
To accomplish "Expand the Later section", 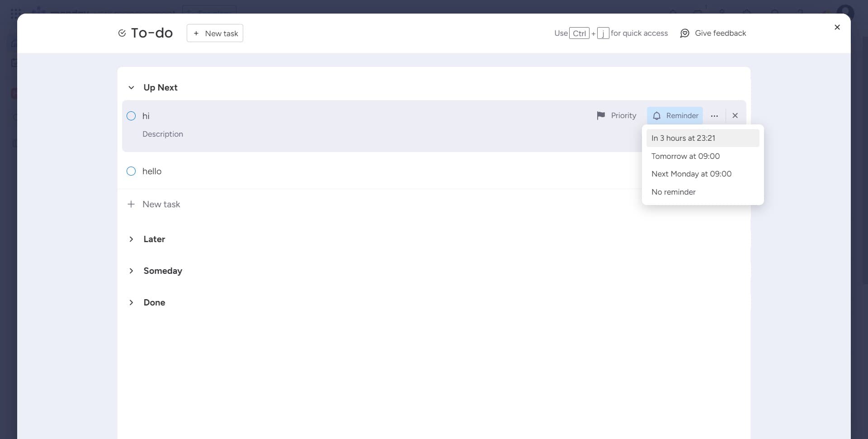I will point(131,239).
